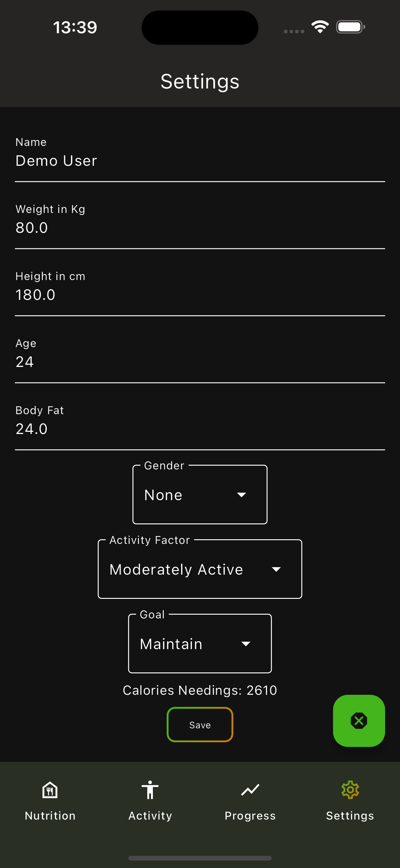
Task: Open the Nutrition tab icon
Action: (x=50, y=789)
